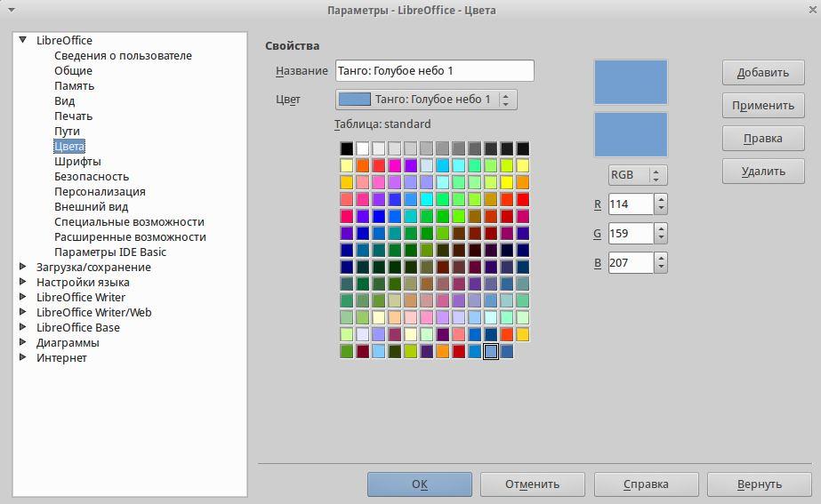Screen dimensions: 821x504
Task: Pick the green first swatch in the bottom palette row
Action: tap(347, 351)
